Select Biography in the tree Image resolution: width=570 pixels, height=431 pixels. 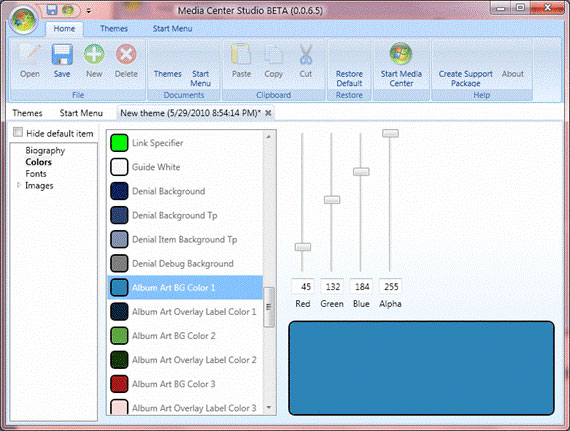coord(45,150)
